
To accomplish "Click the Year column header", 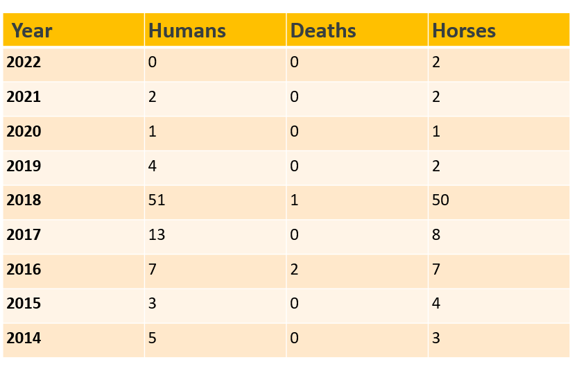I will click(x=33, y=31).
